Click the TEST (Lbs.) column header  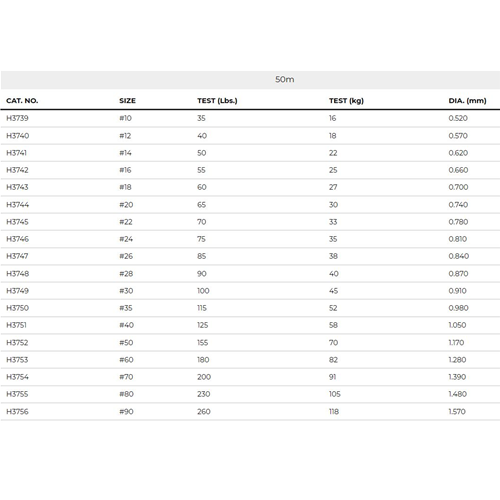coord(217,101)
